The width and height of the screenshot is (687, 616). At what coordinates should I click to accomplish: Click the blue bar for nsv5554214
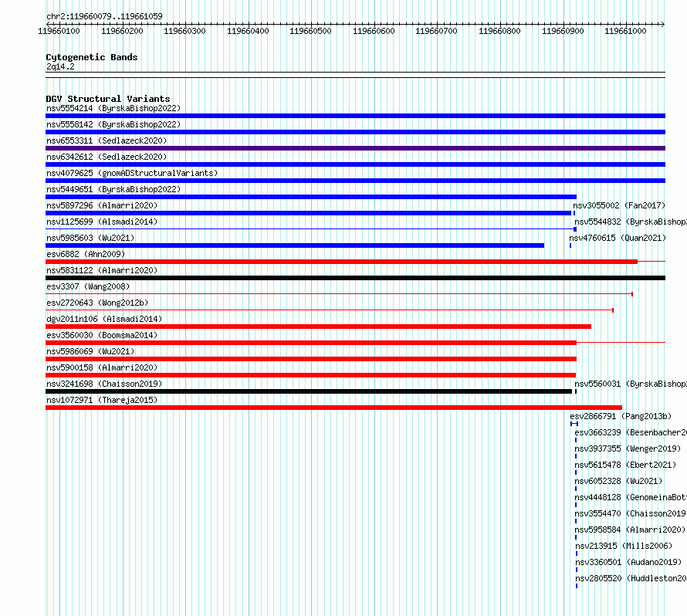355,116
